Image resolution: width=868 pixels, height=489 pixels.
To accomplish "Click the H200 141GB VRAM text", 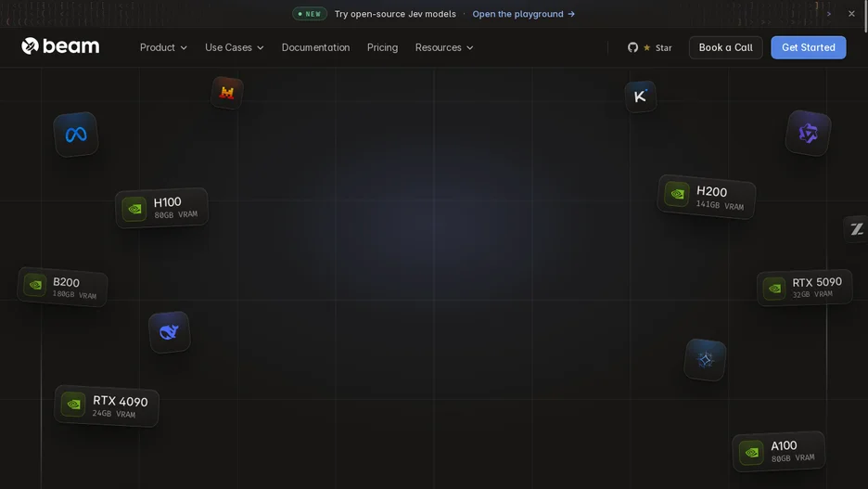I will [720, 198].
